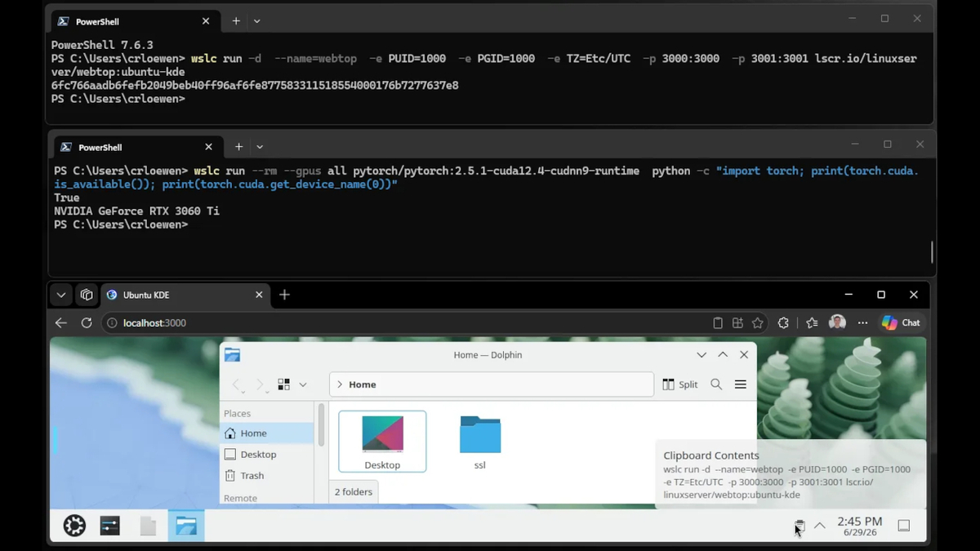Add a new tab in top PowerShell window

(x=236, y=21)
